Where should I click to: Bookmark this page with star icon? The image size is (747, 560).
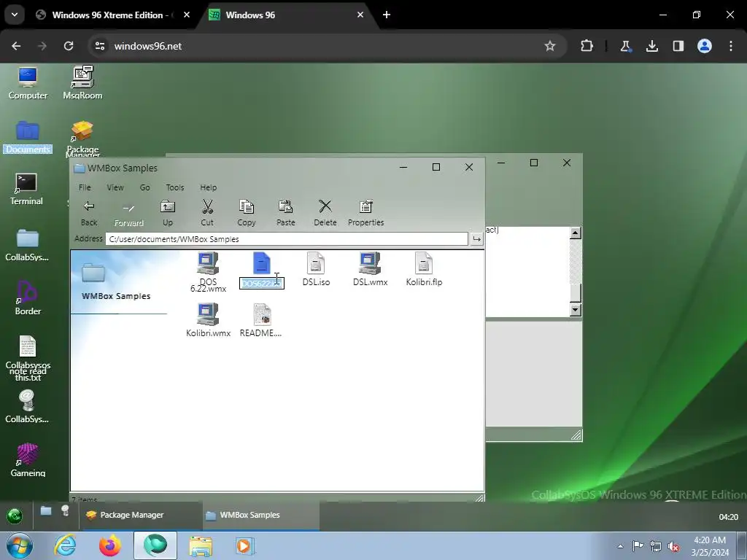pyautogui.click(x=550, y=46)
